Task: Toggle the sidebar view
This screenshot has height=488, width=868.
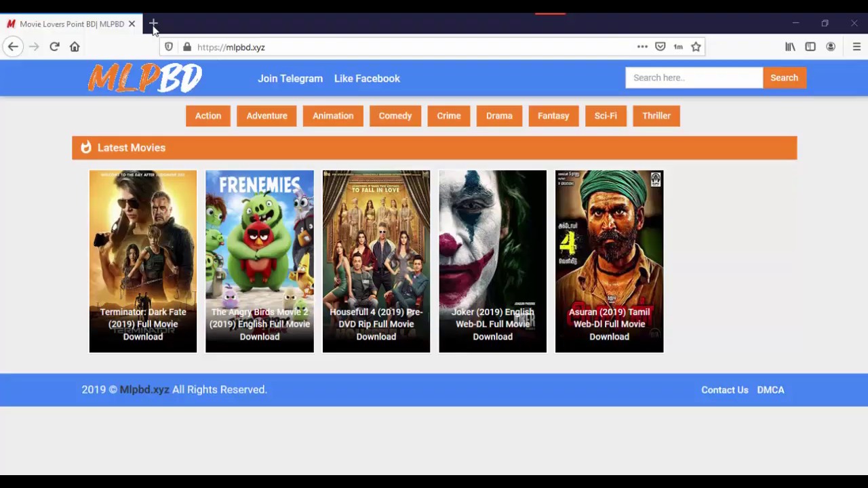Action: (810, 47)
